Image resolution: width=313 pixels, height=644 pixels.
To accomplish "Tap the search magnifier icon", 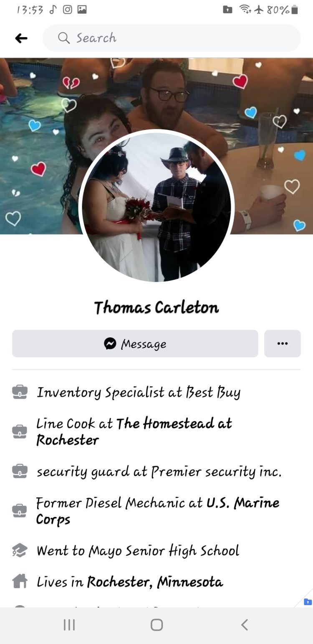I will pos(64,38).
